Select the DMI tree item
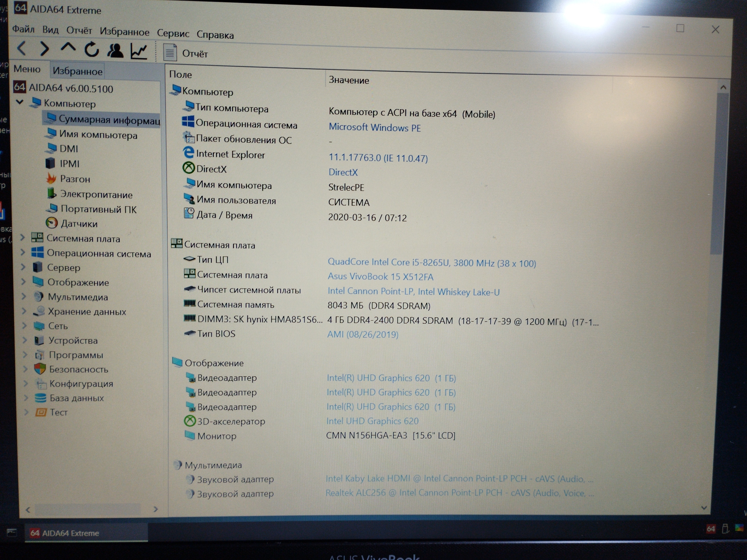 pos(62,149)
